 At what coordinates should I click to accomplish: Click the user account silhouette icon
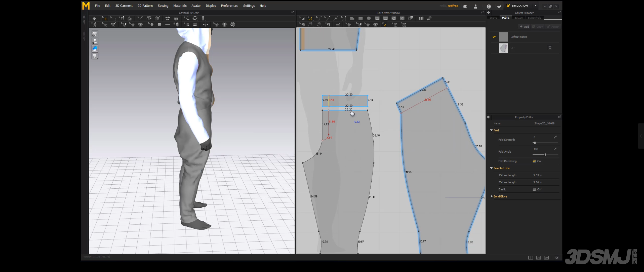475,6
